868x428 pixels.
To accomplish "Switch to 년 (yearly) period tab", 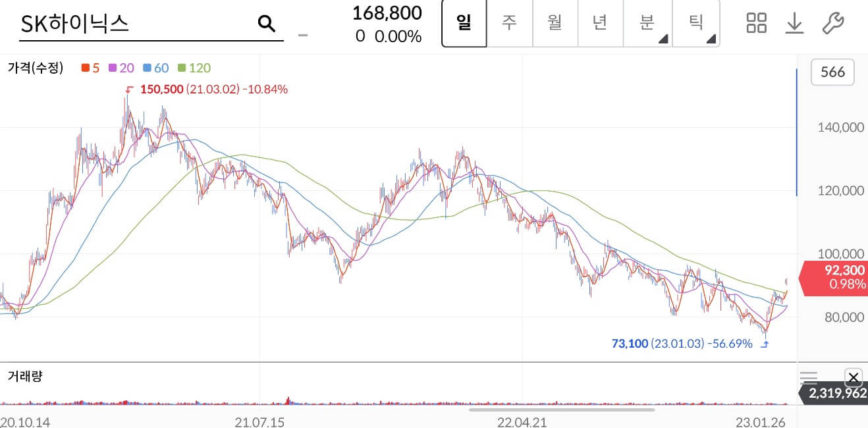I will [600, 23].
